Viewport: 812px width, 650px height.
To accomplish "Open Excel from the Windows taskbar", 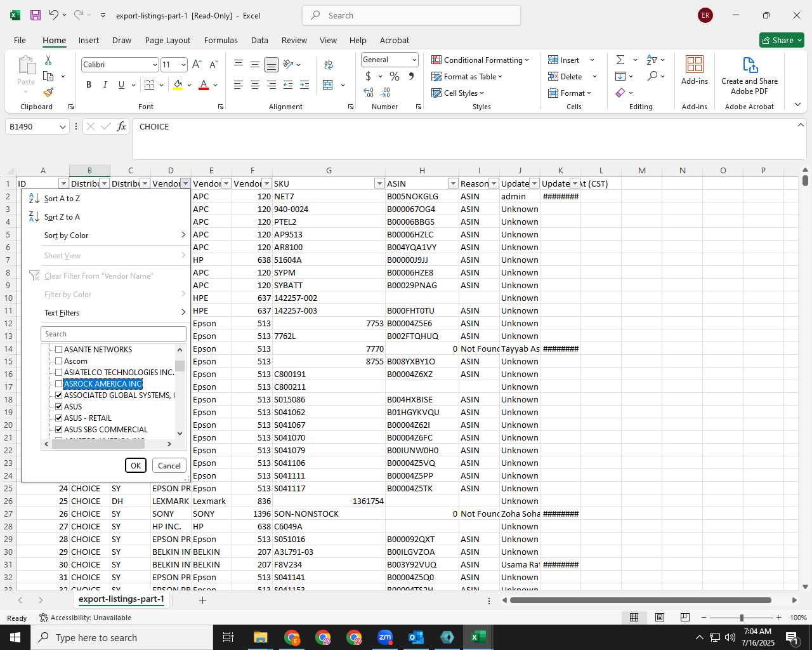I will click(478, 637).
